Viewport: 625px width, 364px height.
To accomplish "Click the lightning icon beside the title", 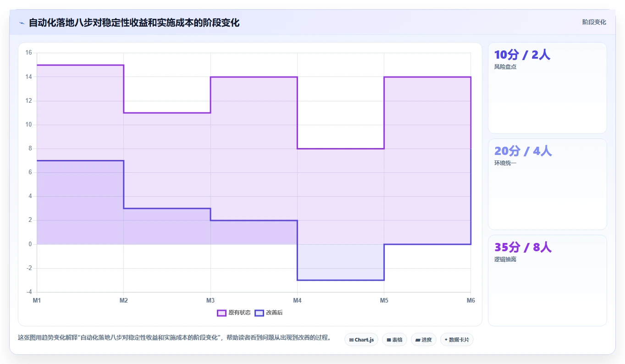I will [22, 22].
